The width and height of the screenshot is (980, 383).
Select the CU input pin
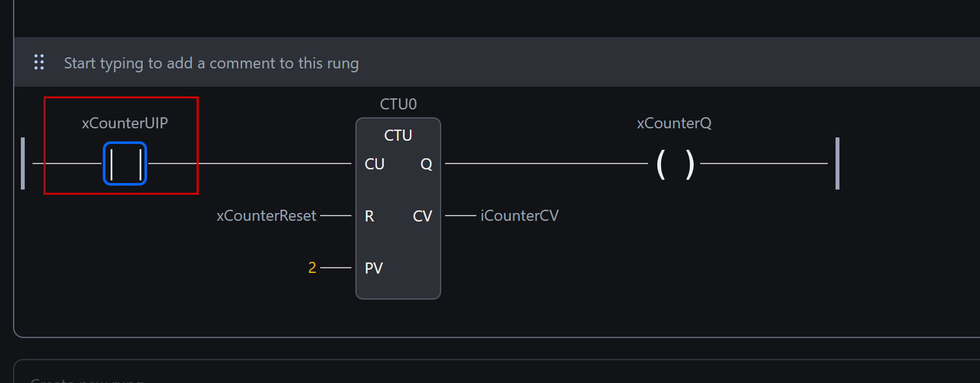point(374,164)
